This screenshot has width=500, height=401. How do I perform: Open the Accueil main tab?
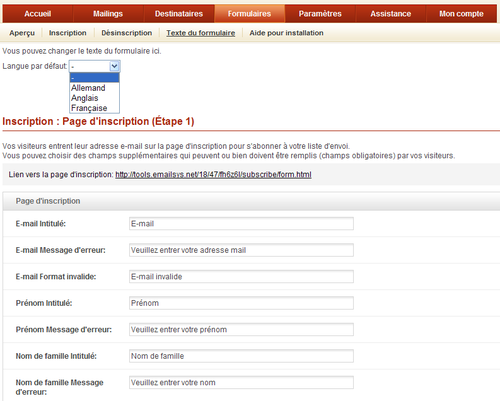[x=38, y=14]
